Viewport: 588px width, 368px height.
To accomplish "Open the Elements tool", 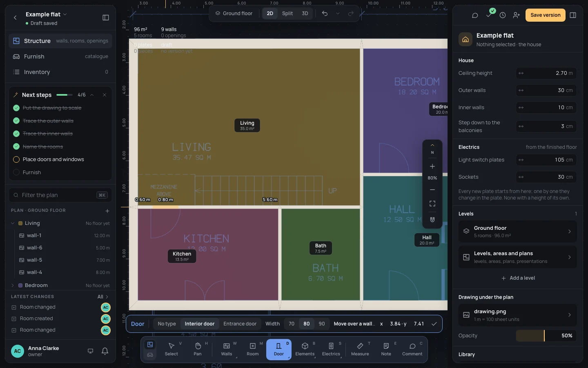I will pyautogui.click(x=305, y=350).
